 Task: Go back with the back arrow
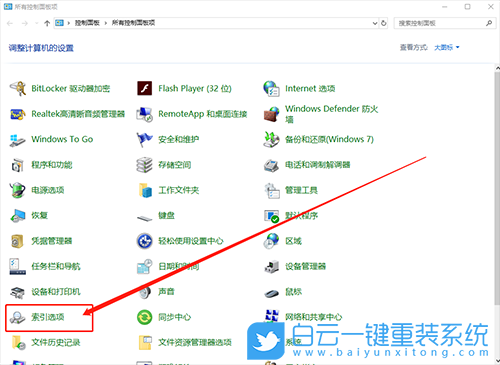(10, 23)
